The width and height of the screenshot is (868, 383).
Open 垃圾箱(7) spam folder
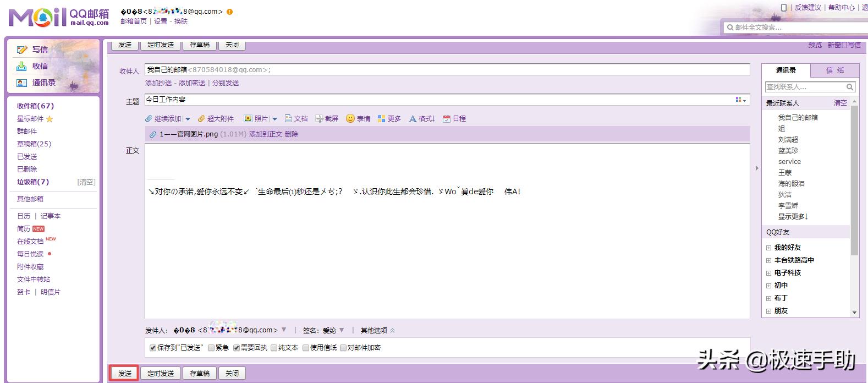(x=33, y=182)
